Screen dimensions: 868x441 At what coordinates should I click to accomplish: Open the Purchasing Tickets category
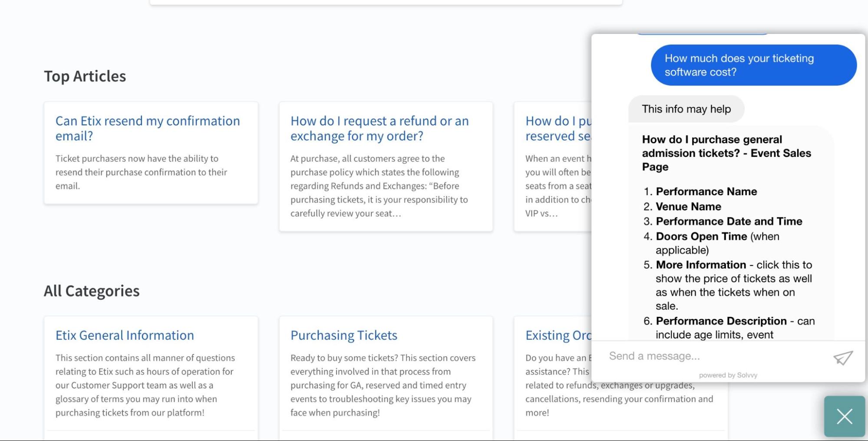pos(343,335)
